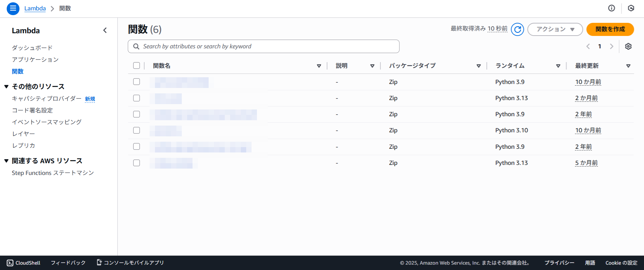Open レイヤー in sidebar
The width and height of the screenshot is (644, 270).
[x=23, y=134]
